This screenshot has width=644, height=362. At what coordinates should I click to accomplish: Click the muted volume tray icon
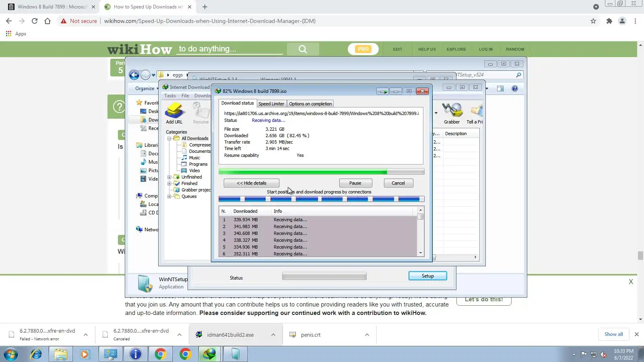tap(603, 354)
